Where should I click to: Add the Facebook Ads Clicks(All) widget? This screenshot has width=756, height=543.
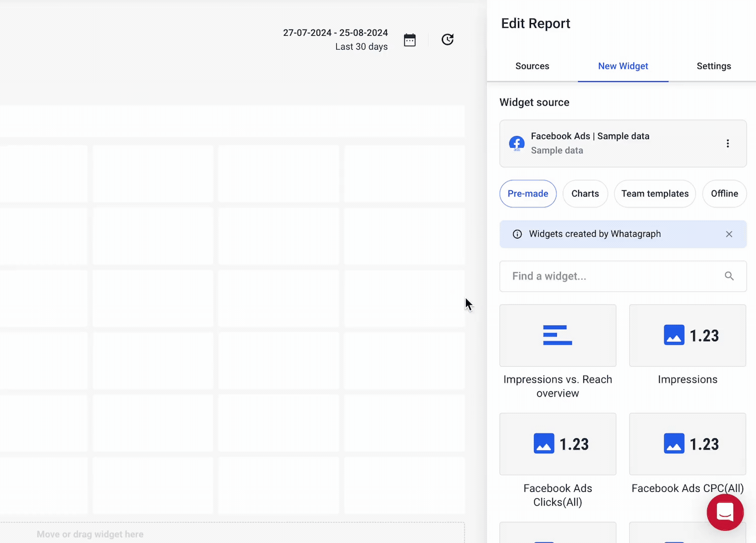(x=557, y=444)
